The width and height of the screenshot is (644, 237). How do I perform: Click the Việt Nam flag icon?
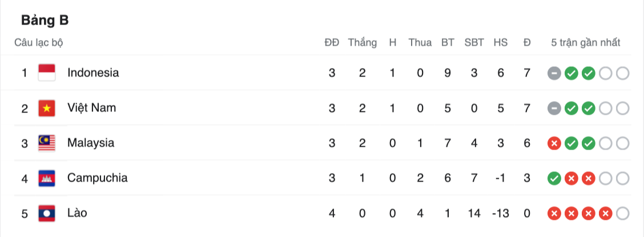[x=47, y=108]
